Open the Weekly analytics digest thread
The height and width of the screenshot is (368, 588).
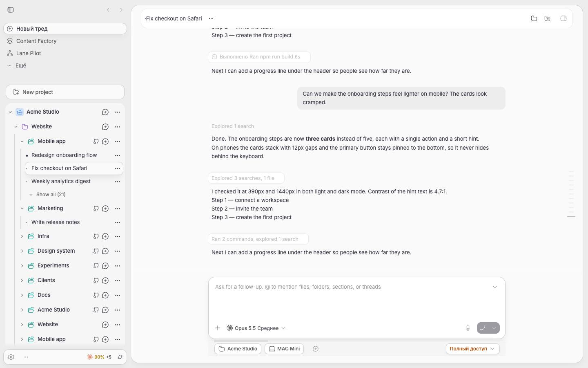click(x=61, y=182)
